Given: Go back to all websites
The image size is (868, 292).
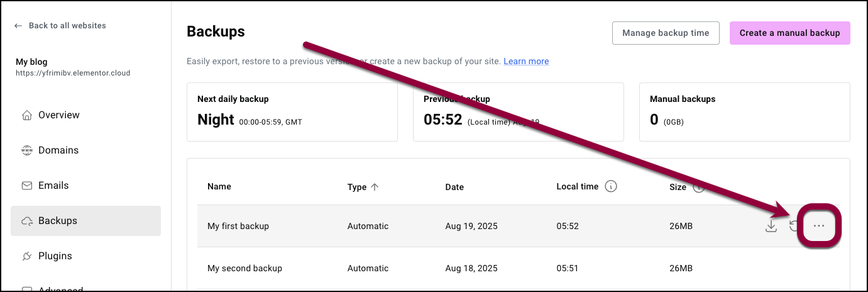Looking at the screenshot, I should coord(60,26).
